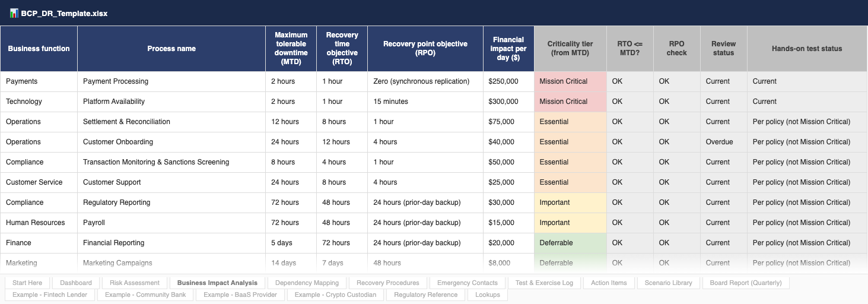
Task: Select the Review status header
Action: click(x=724, y=49)
